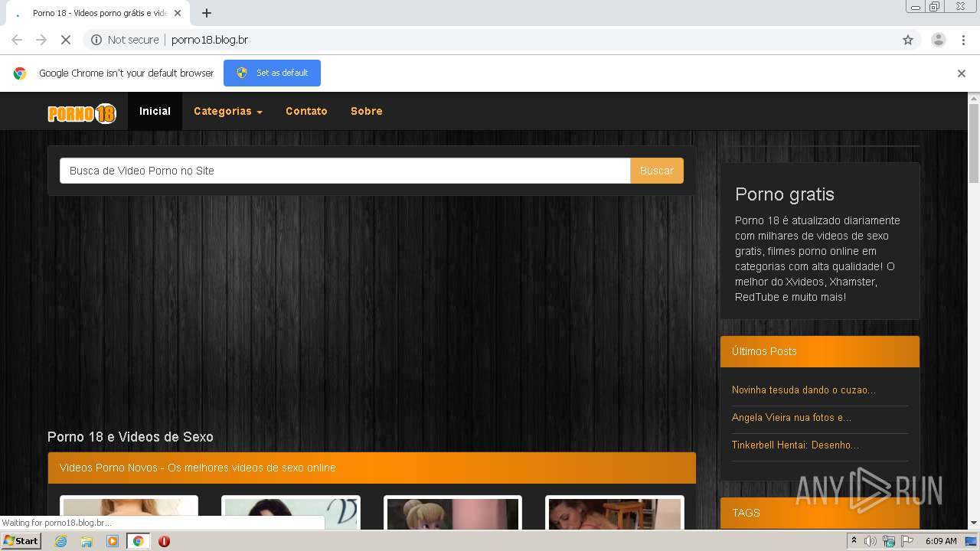
Task: Restore down the Chrome window
Action: (x=935, y=7)
